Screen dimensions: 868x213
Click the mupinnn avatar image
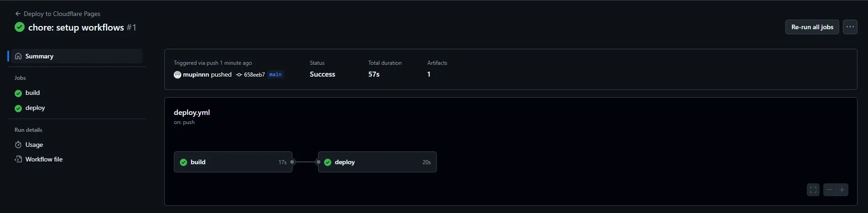178,75
